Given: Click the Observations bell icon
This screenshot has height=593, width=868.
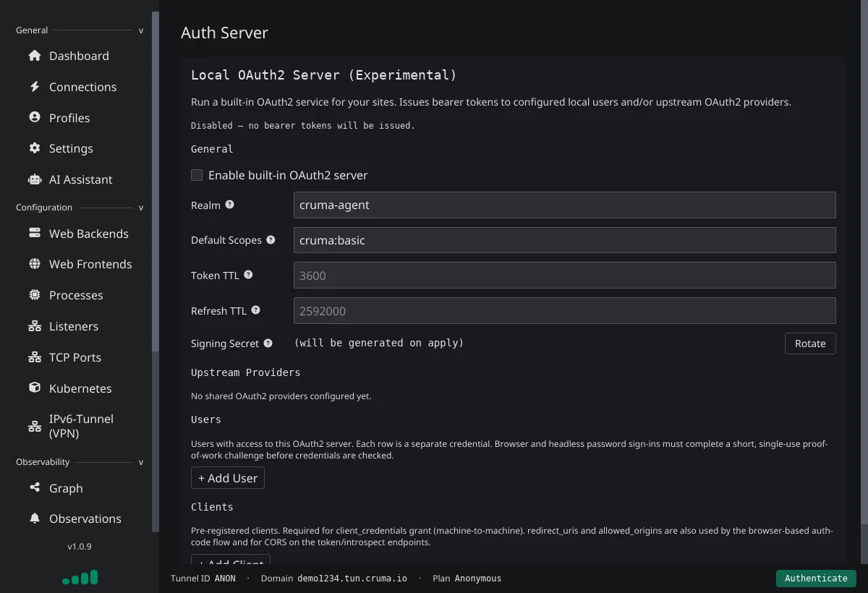Looking at the screenshot, I should point(35,518).
